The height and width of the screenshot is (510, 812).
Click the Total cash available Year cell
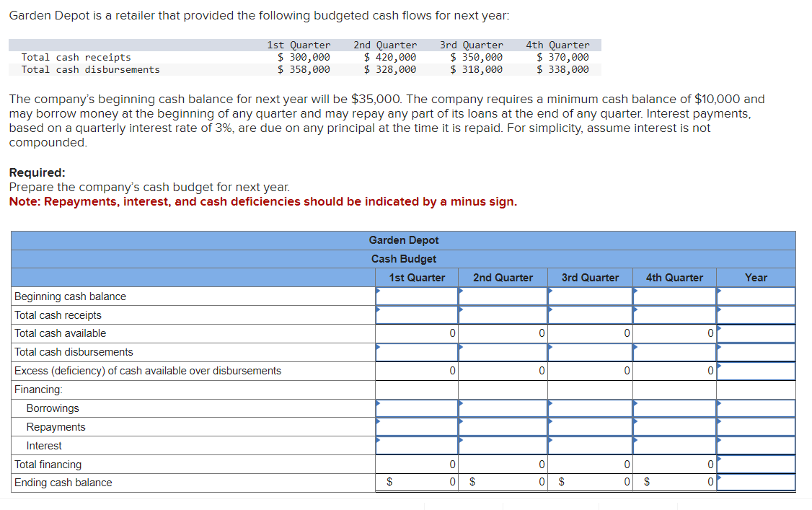pos(756,333)
